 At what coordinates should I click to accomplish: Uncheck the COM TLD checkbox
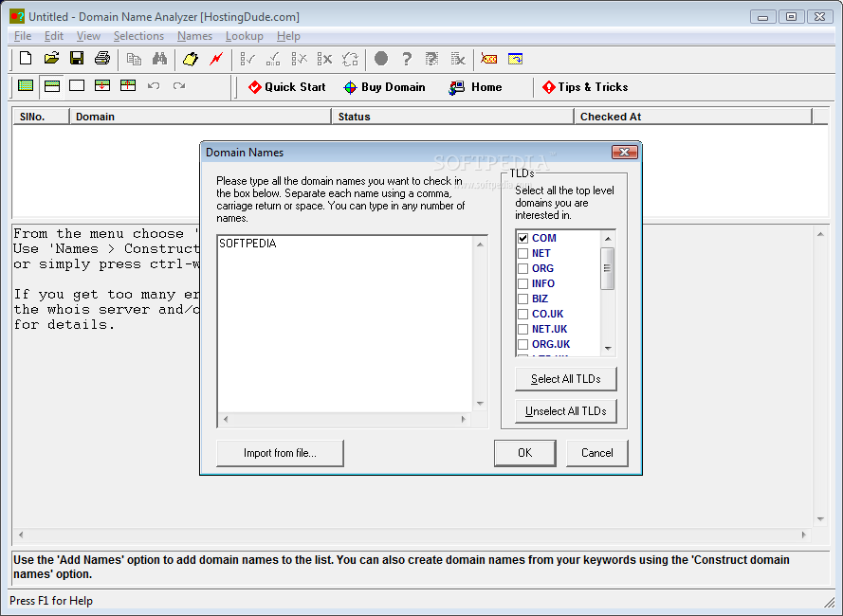[x=522, y=238]
